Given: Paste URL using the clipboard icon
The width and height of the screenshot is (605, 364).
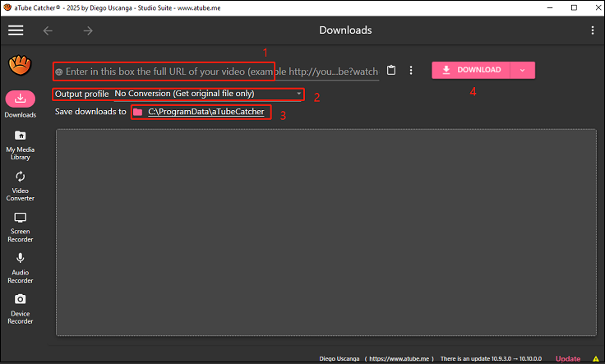Looking at the screenshot, I should pos(391,70).
